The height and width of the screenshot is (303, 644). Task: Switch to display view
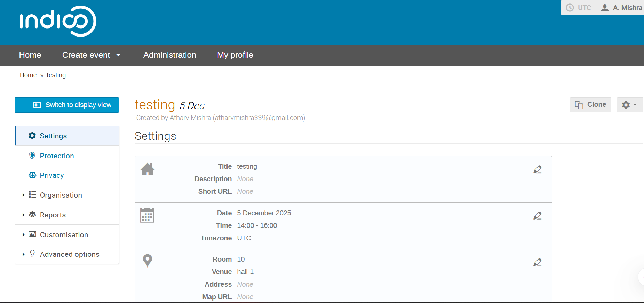[x=67, y=105]
